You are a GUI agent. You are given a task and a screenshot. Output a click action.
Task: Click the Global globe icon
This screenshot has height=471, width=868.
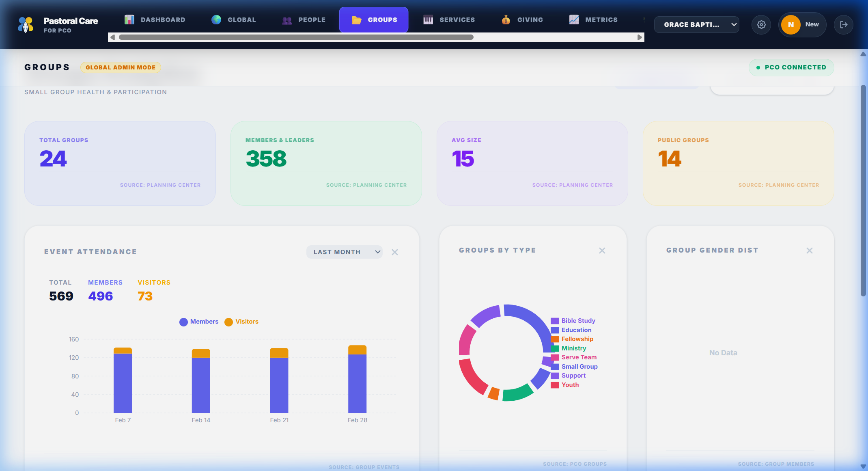216,19
